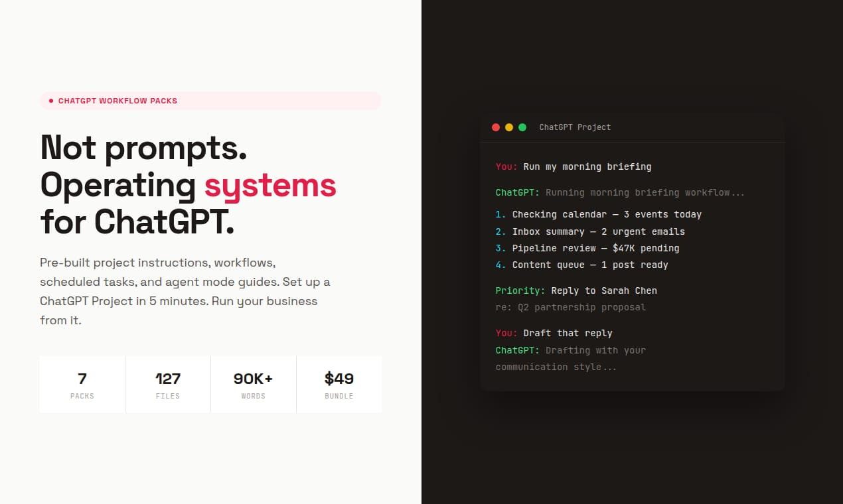Click the 90K+ WORDS stat card
Viewport: 843px width, 504px height.
(254, 384)
